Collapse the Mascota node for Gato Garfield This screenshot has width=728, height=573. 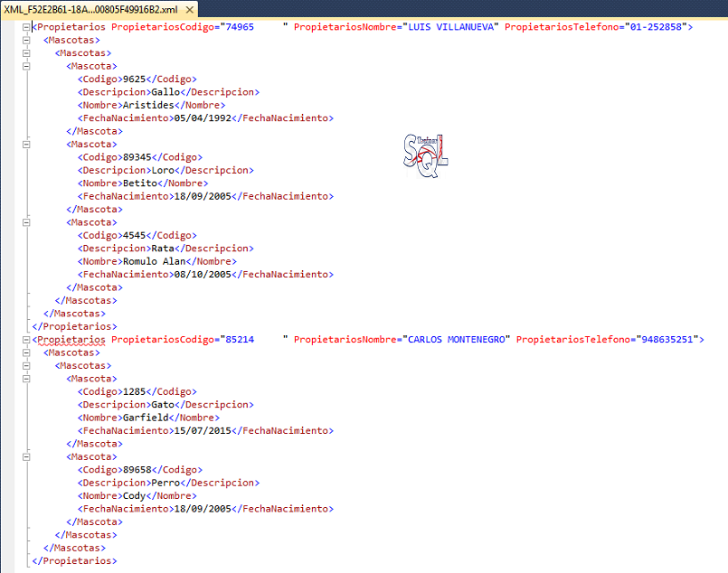26,379
